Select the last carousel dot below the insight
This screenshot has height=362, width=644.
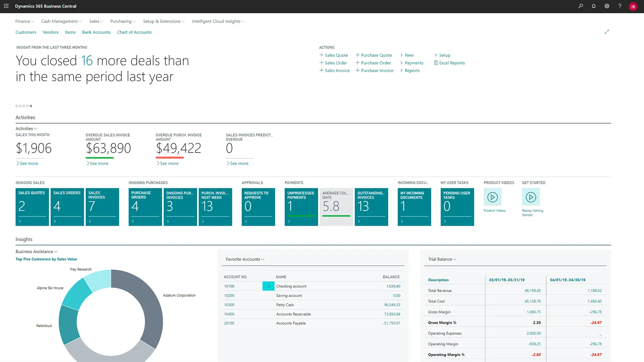[31, 105]
